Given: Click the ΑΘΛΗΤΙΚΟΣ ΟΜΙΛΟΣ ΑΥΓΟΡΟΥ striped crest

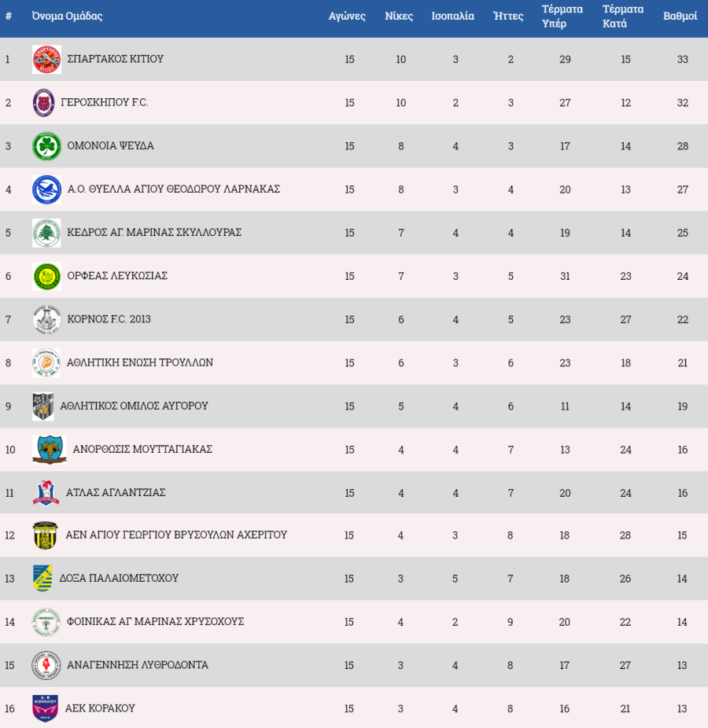Looking at the screenshot, I should (42, 406).
